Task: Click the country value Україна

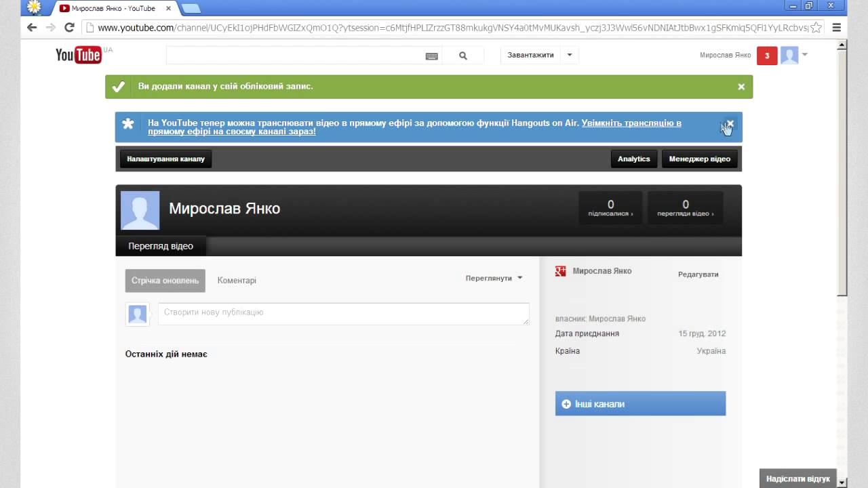Action: tap(711, 351)
